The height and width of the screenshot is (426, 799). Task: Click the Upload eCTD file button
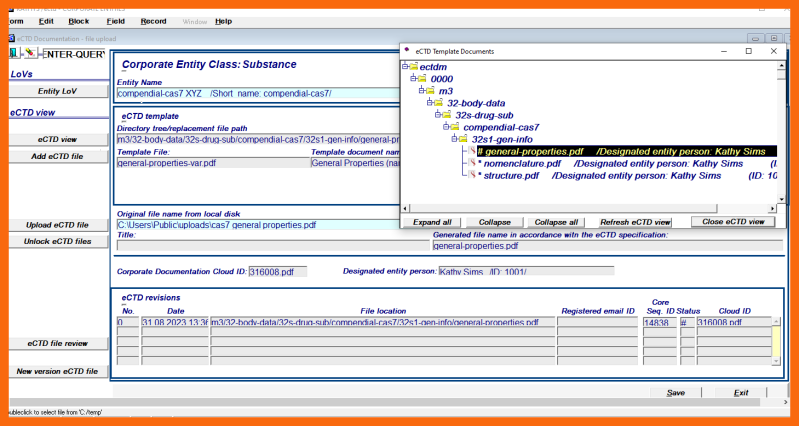(57, 225)
